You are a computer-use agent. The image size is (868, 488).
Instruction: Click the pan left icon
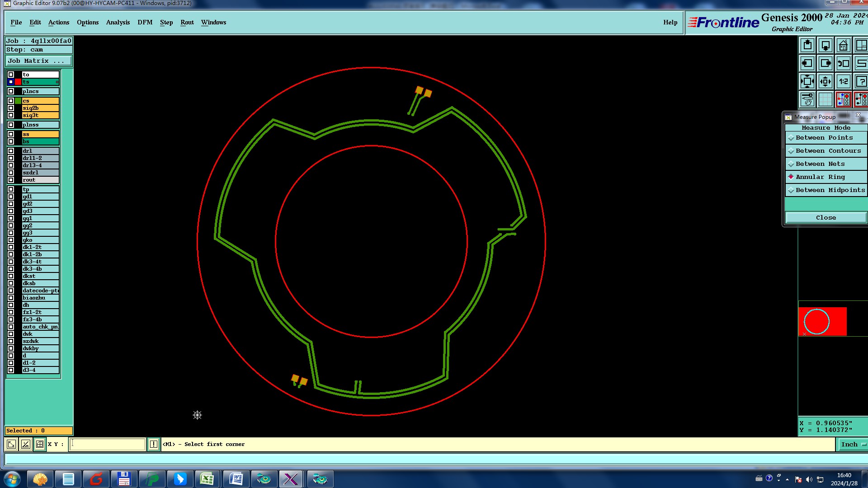807,64
